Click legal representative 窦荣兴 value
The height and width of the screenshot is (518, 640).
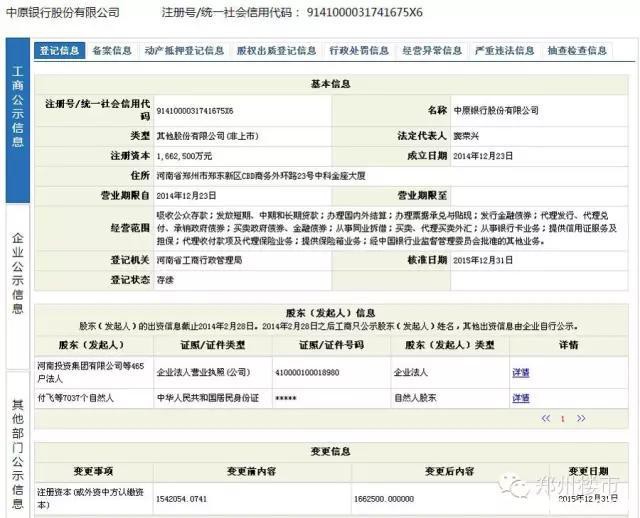(466, 136)
